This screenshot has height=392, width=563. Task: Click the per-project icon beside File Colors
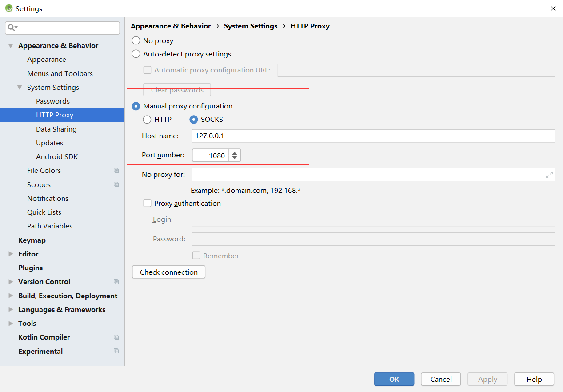coord(116,170)
